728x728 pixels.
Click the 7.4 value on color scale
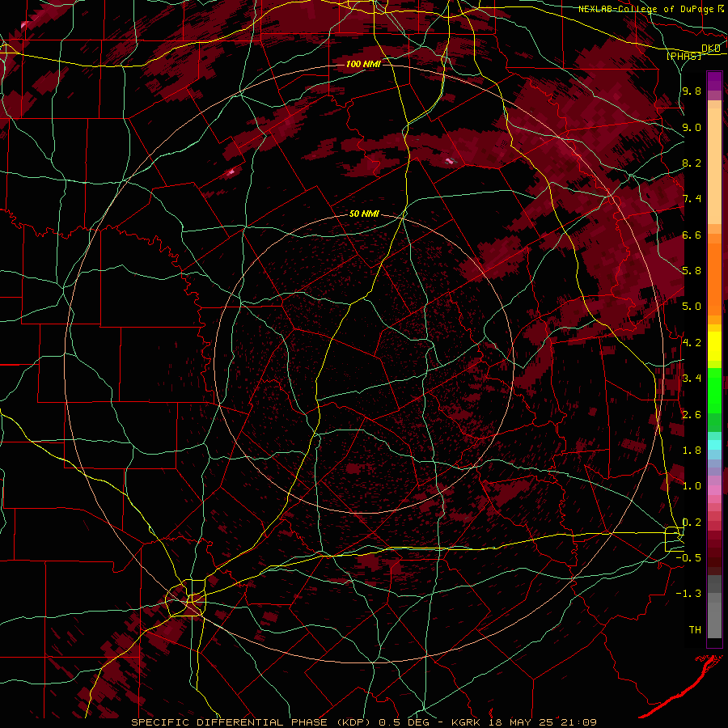pyautogui.click(x=692, y=199)
